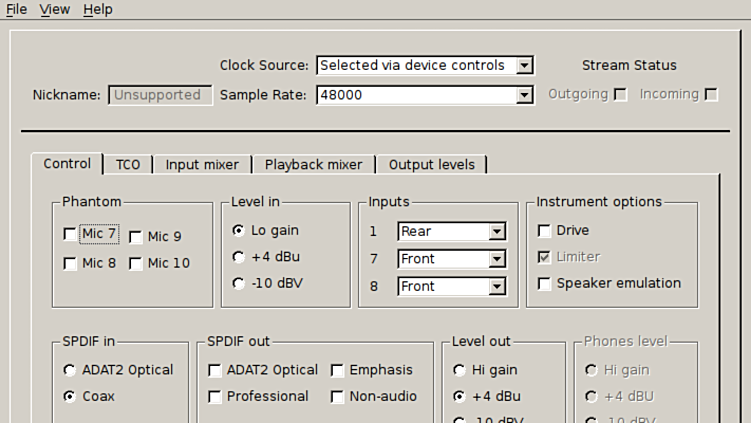Open the File menu
Screen dimensions: 752x423
point(16,9)
